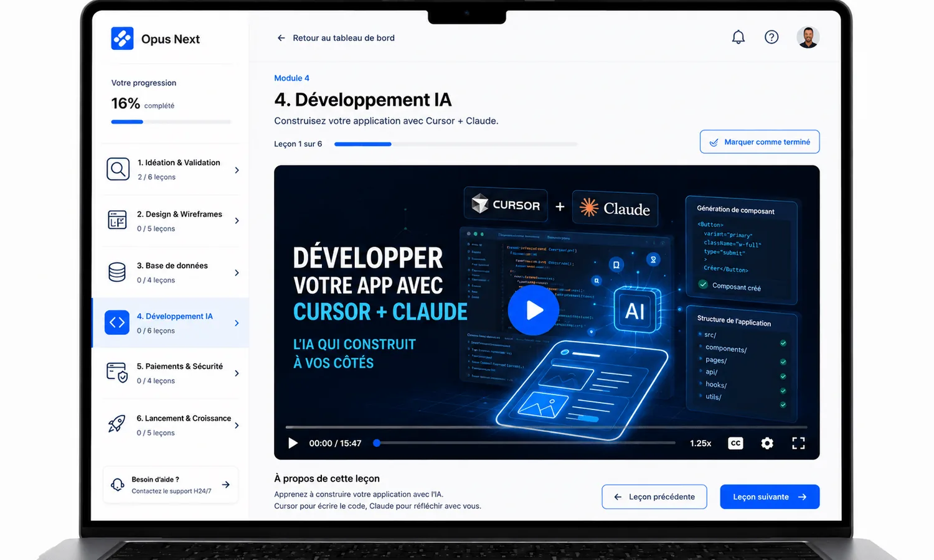Expand module 2 Design & Wireframes chevron

[x=237, y=221]
